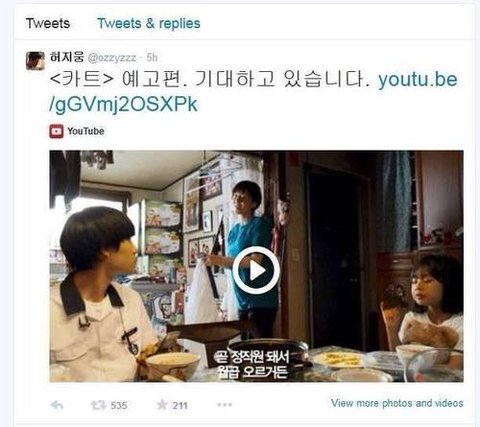Viewport: 480px width, 427px height.
Task: Click the reply arrow icon under the tweet
Action: tap(57, 405)
